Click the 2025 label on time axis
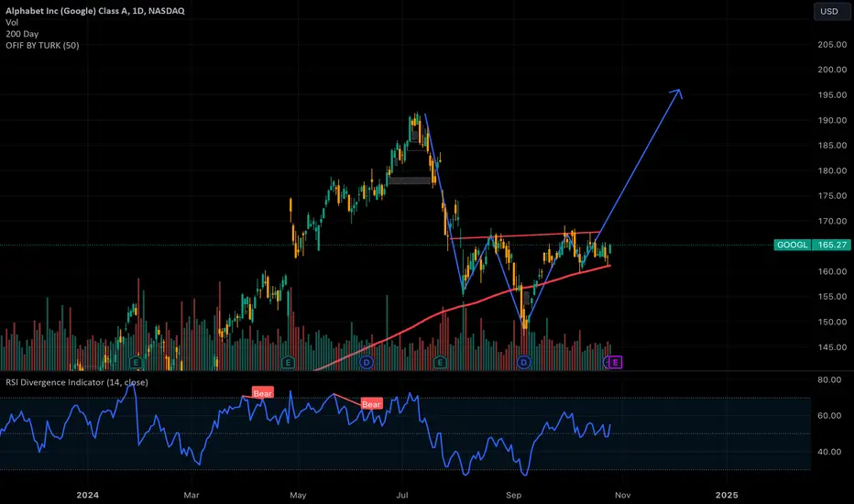This screenshot has width=854, height=504. pyautogui.click(x=727, y=495)
